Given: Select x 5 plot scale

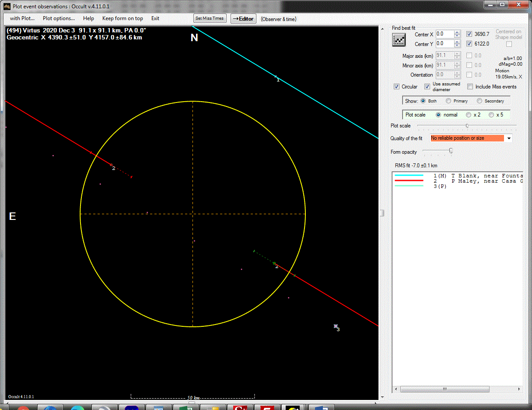Looking at the screenshot, I should click(x=491, y=115).
